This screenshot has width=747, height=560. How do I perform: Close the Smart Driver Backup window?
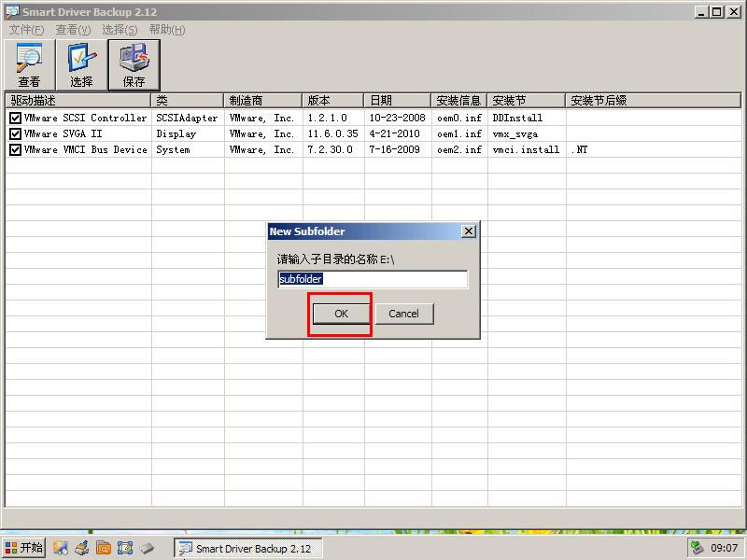coord(733,12)
